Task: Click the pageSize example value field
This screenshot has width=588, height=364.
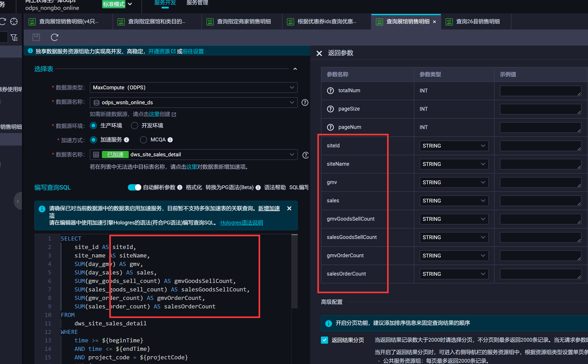Action: pyautogui.click(x=540, y=109)
